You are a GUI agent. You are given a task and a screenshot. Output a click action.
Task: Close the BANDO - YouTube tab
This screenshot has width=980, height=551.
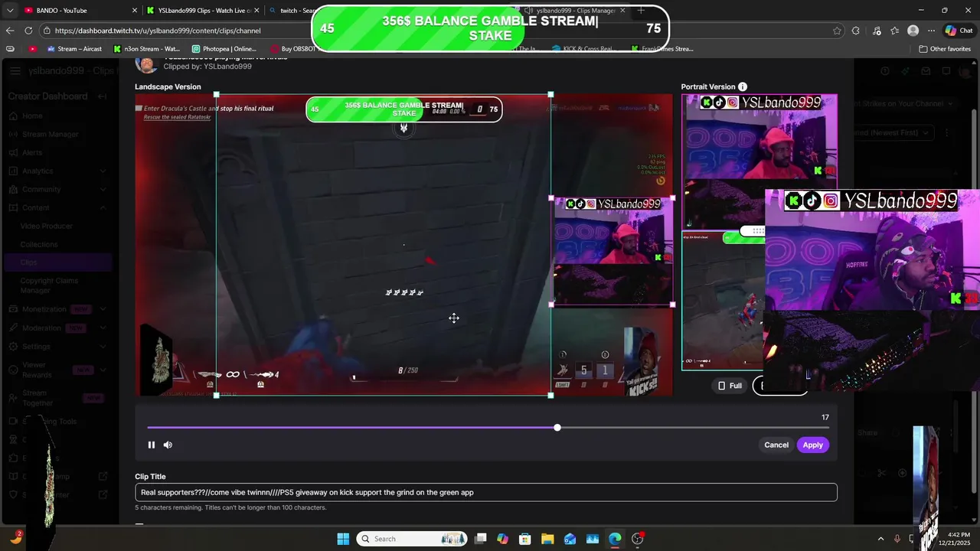coord(135,11)
